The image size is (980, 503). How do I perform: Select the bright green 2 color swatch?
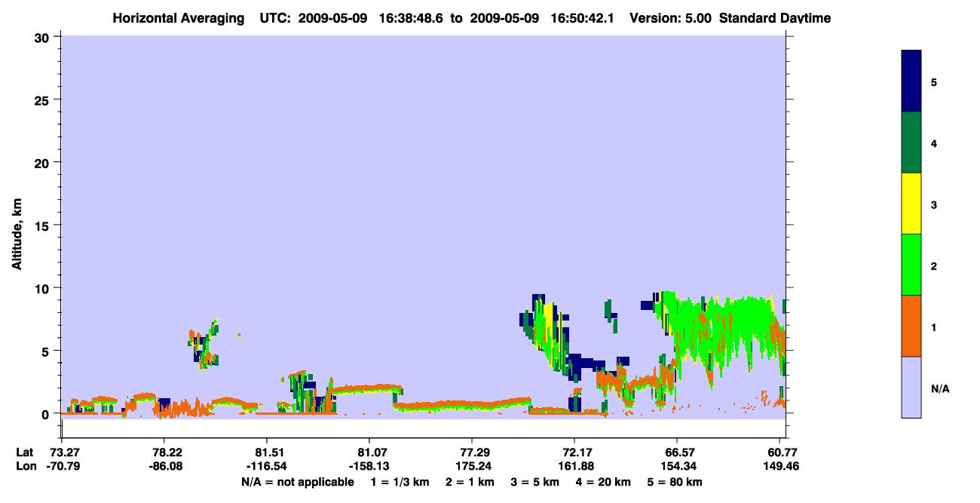(911, 264)
